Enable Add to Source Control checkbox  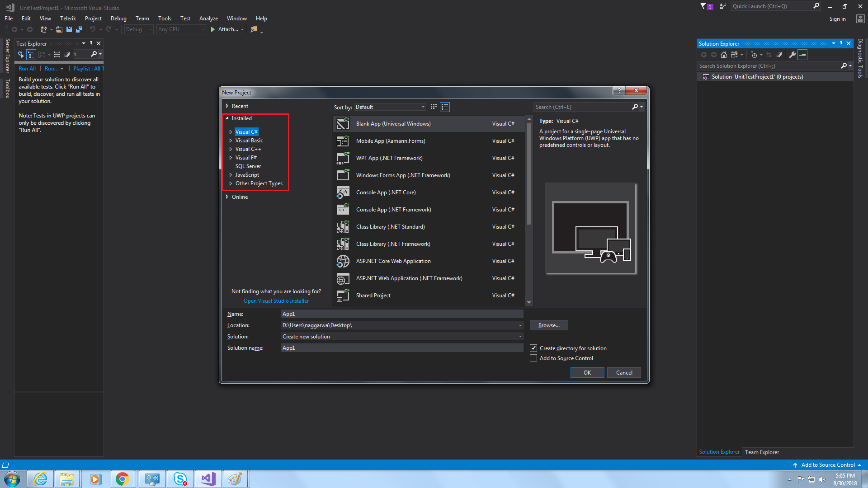(533, 358)
